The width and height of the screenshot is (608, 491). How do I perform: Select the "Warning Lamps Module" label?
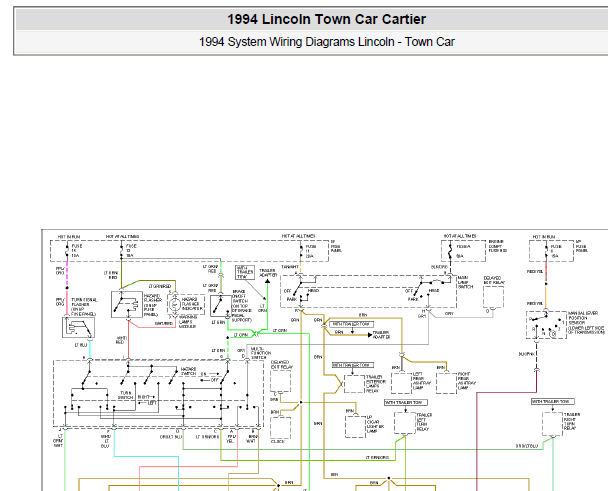pos(188,322)
